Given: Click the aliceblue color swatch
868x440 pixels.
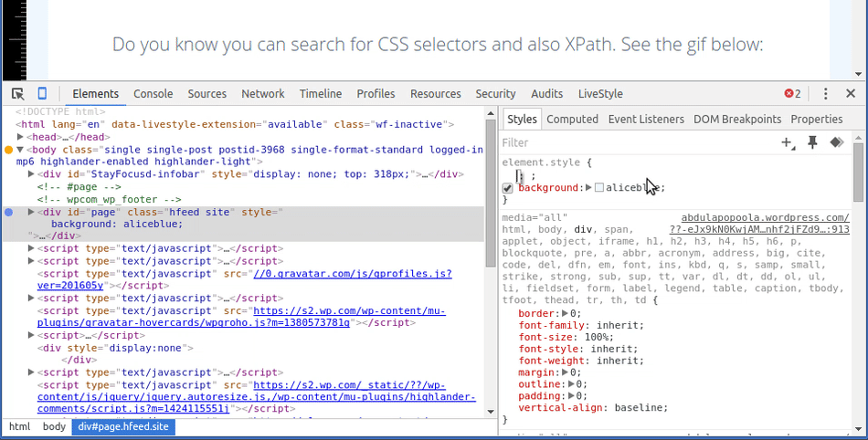Looking at the screenshot, I should (599, 188).
